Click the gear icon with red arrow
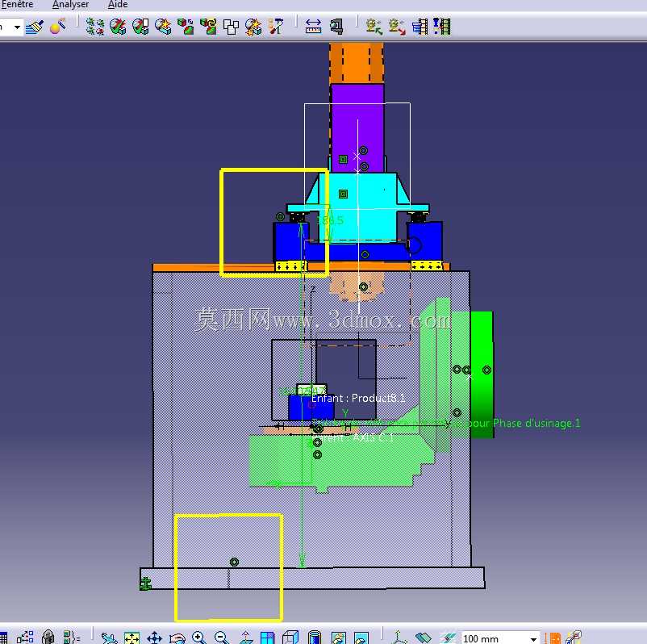 pos(397,27)
